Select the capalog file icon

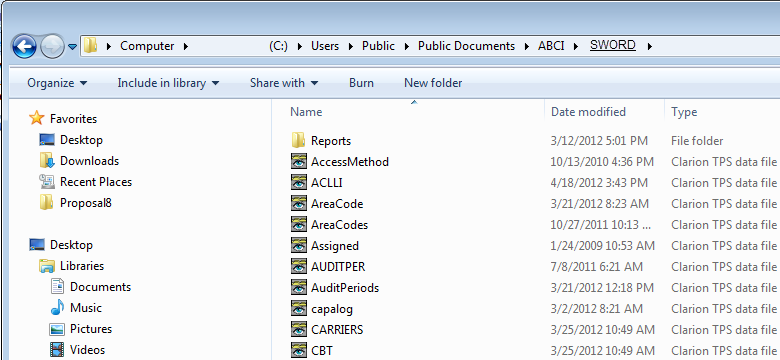point(298,308)
